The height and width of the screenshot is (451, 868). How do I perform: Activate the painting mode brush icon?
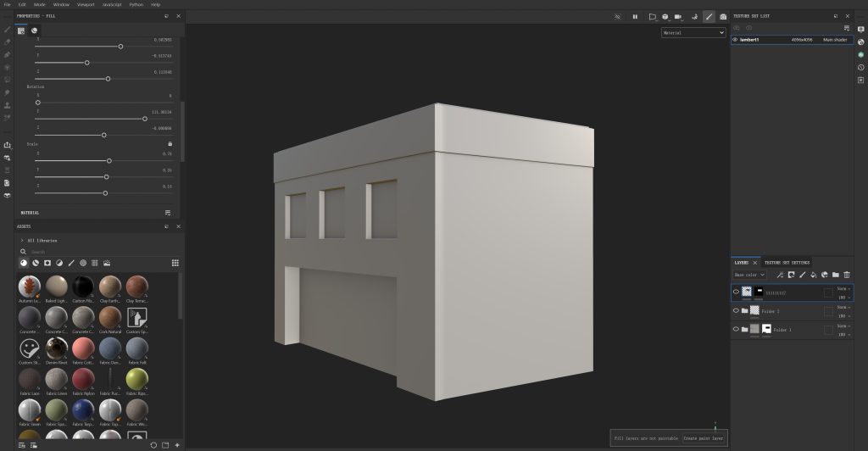coord(709,17)
